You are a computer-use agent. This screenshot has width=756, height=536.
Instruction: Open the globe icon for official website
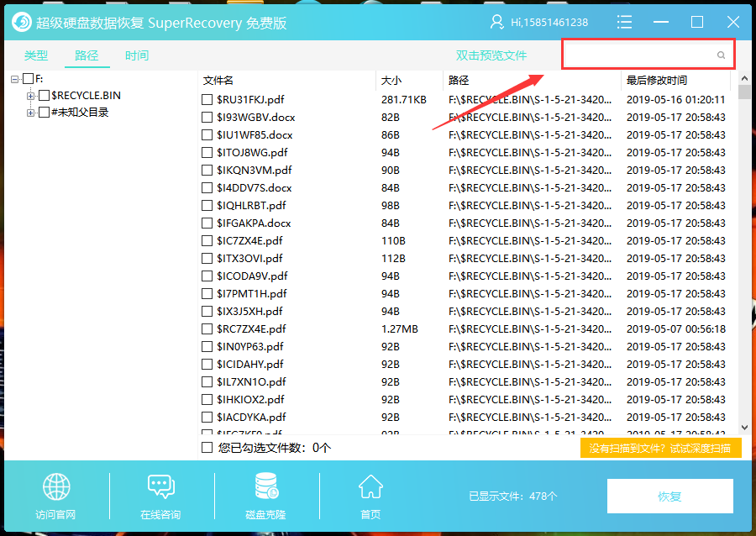[x=56, y=486]
